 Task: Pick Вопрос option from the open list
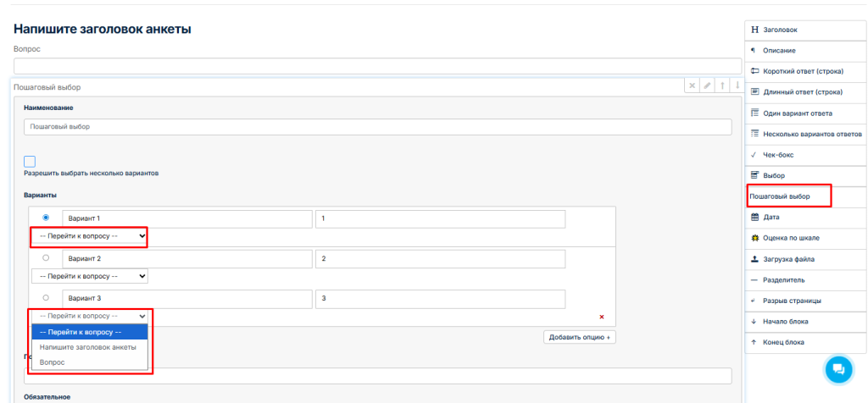tap(53, 362)
